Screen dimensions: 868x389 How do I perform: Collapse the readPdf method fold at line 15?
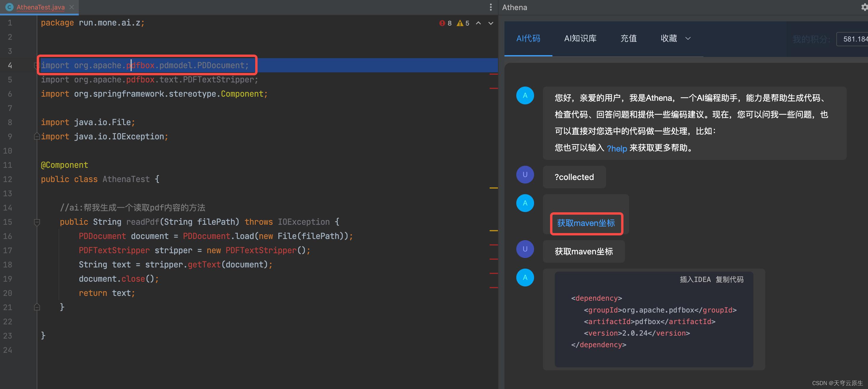pos(37,222)
